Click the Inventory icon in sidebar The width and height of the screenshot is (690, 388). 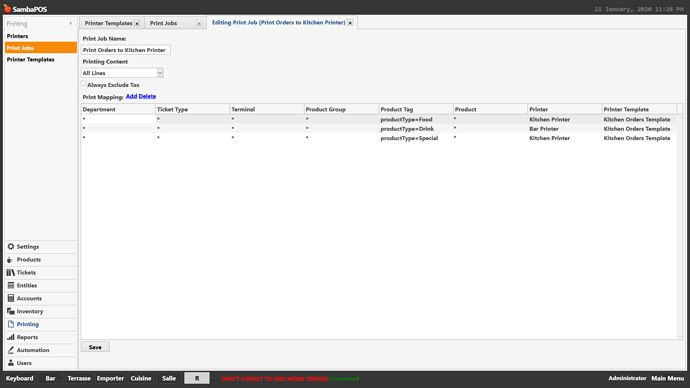point(11,311)
